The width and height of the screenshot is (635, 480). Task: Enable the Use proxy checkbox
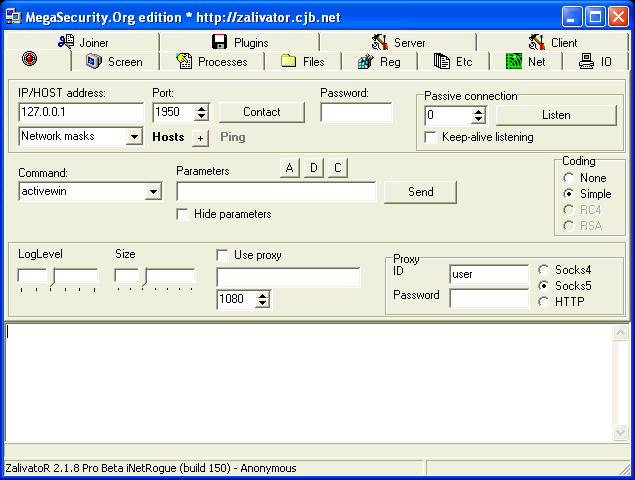pos(223,255)
